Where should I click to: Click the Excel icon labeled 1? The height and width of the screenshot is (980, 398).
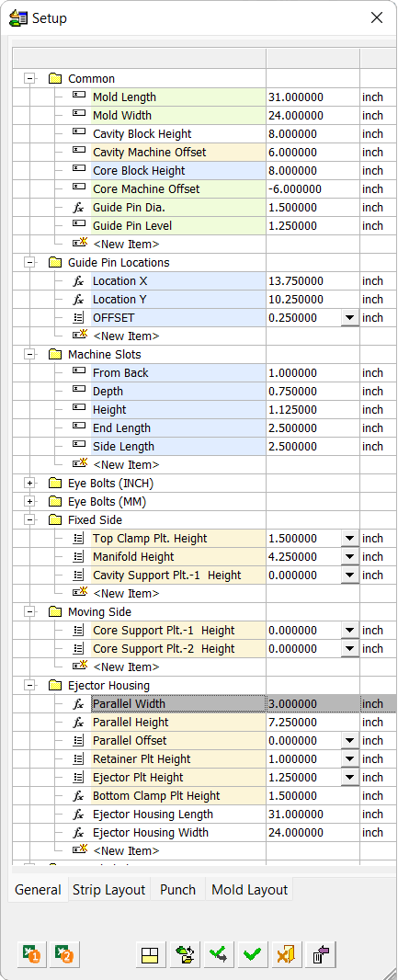(x=32, y=954)
